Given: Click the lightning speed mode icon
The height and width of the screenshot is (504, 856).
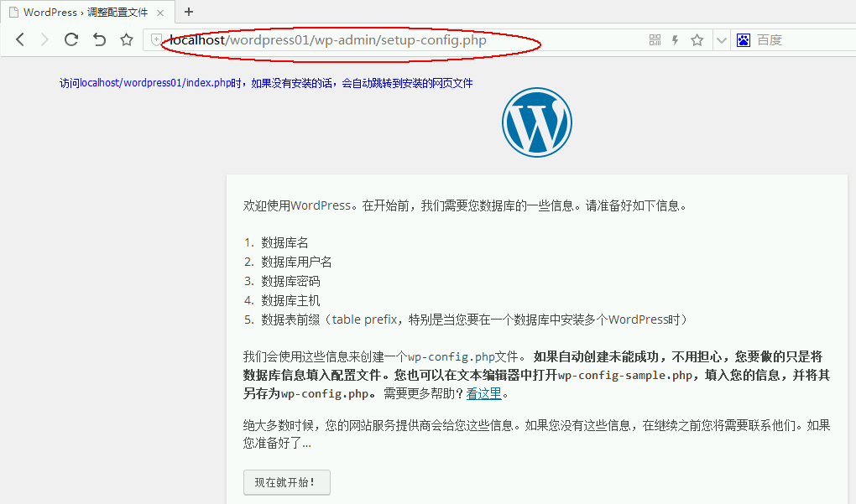Looking at the screenshot, I should 676,39.
